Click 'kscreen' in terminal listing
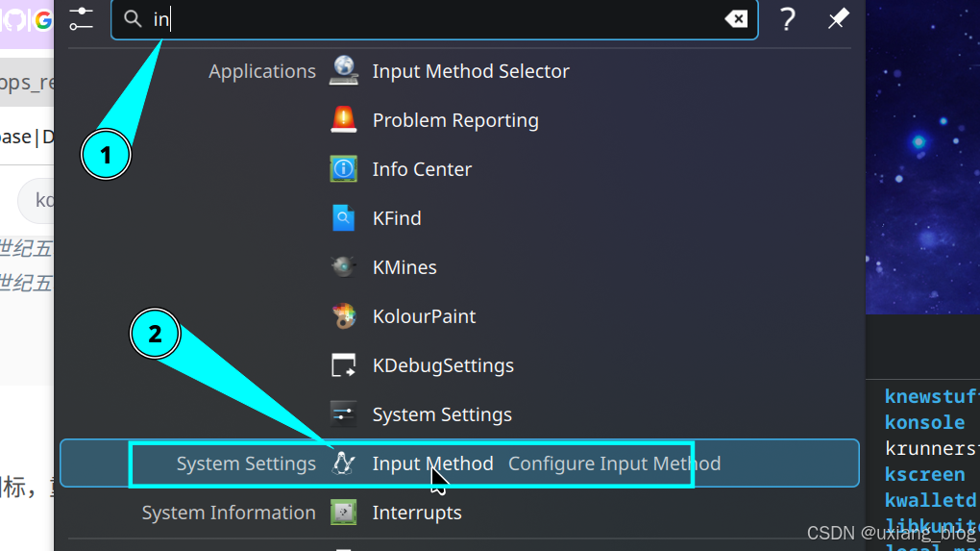This screenshot has width=980, height=551. pyautogui.click(x=924, y=474)
